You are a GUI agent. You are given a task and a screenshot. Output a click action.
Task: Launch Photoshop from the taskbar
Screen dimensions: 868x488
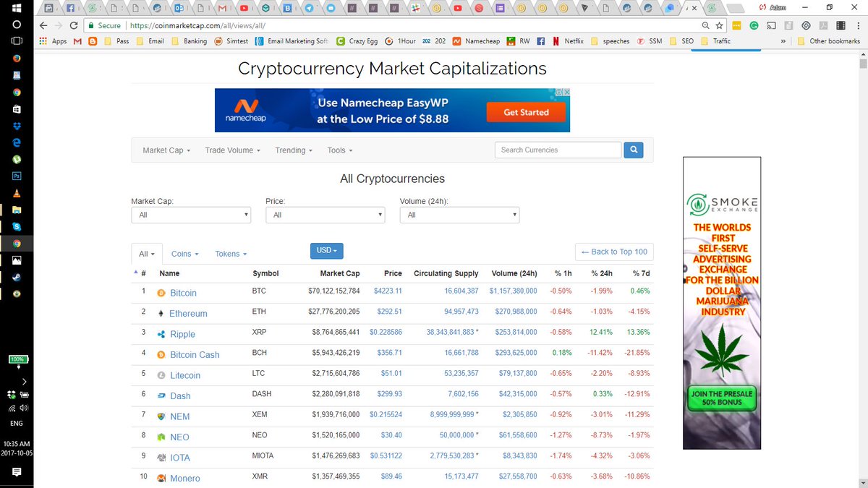tap(16, 176)
